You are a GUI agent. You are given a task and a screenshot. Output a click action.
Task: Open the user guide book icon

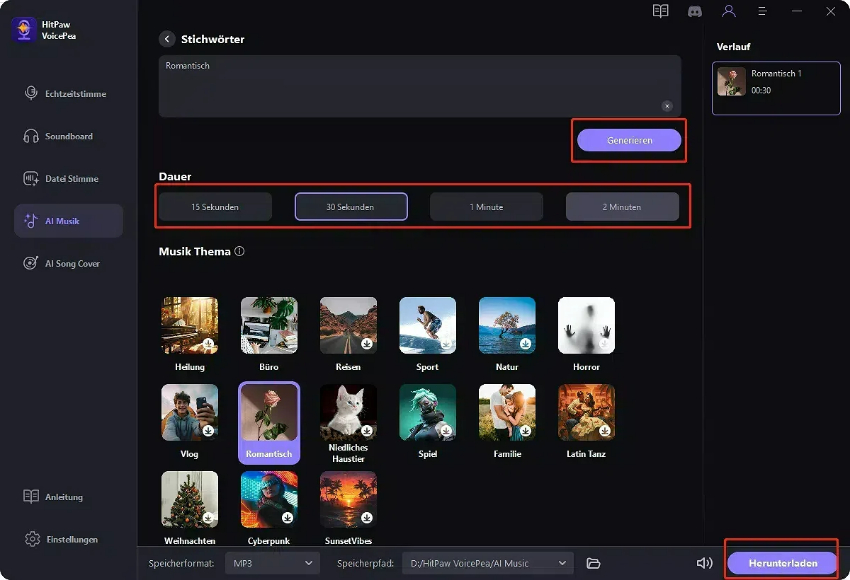click(660, 11)
